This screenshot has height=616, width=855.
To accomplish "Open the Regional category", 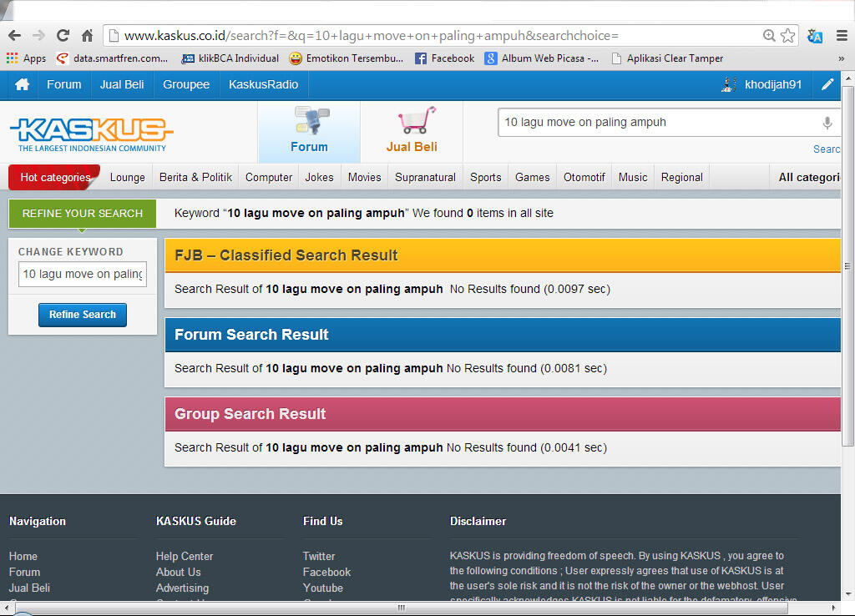I will [681, 177].
